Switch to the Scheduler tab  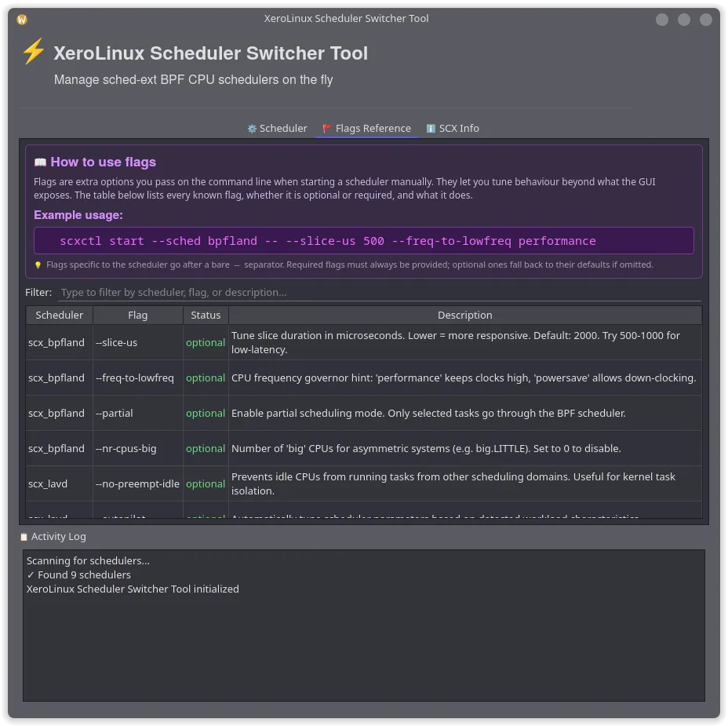pyautogui.click(x=277, y=128)
